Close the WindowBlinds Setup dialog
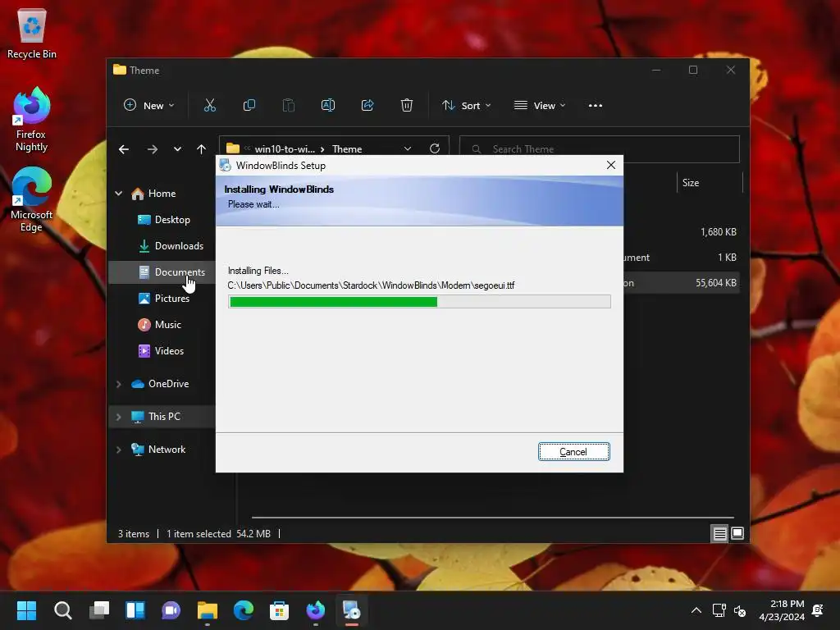 (x=610, y=165)
